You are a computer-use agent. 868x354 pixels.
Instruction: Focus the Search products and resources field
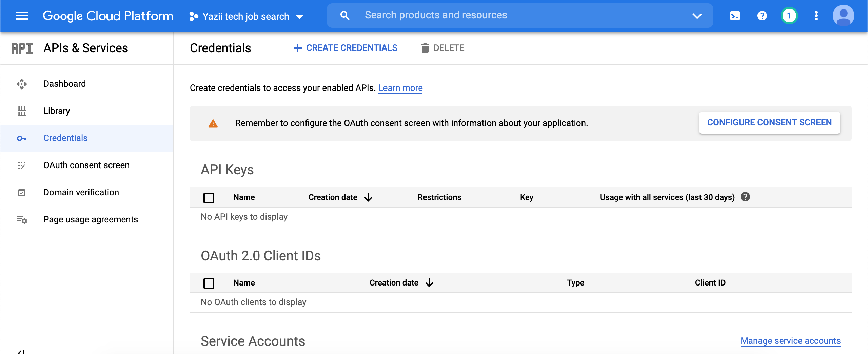pyautogui.click(x=520, y=15)
